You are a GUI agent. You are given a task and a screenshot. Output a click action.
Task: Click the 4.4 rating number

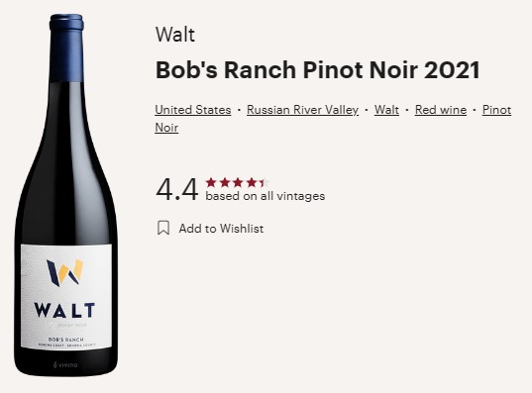tap(176, 189)
